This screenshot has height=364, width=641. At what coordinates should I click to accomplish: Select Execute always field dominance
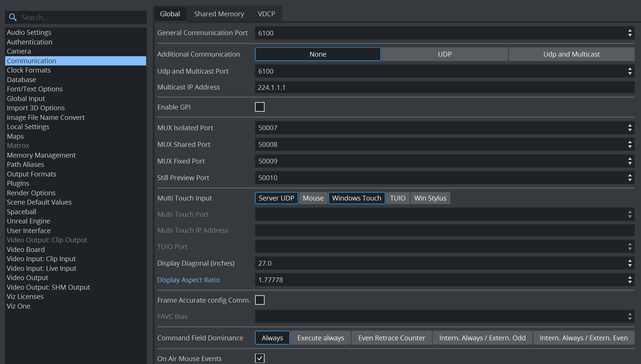coord(320,338)
